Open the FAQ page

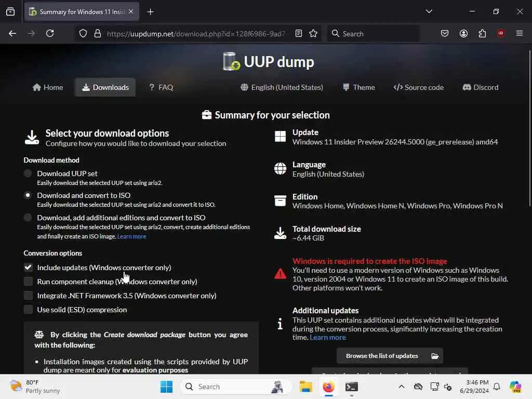click(x=161, y=87)
